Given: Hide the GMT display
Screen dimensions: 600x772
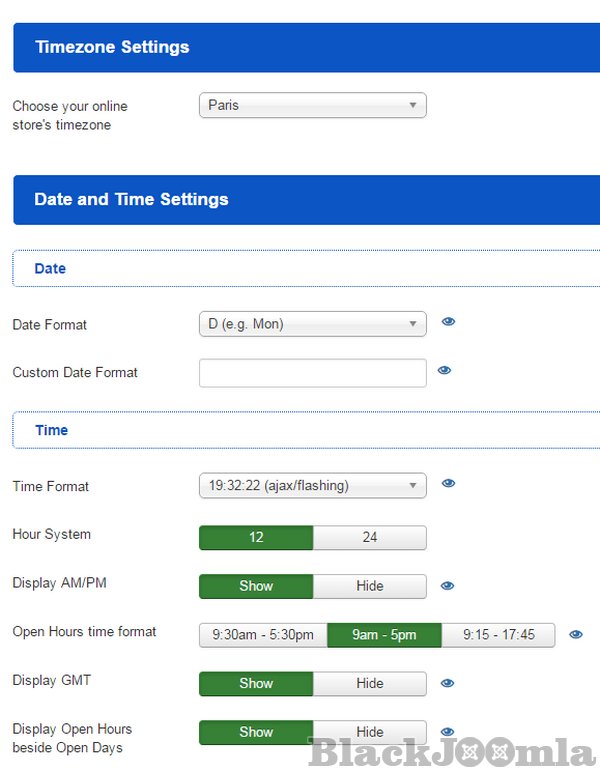Looking at the screenshot, I should [369, 683].
